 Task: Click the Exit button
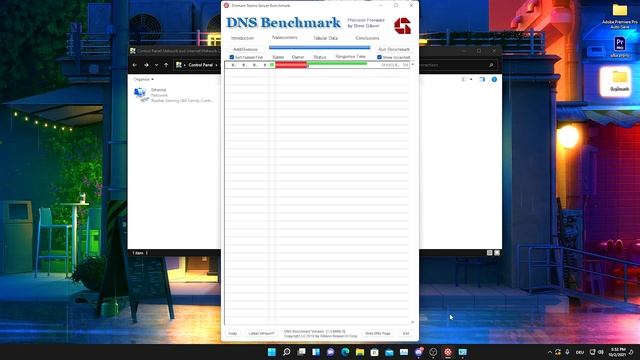point(406,333)
